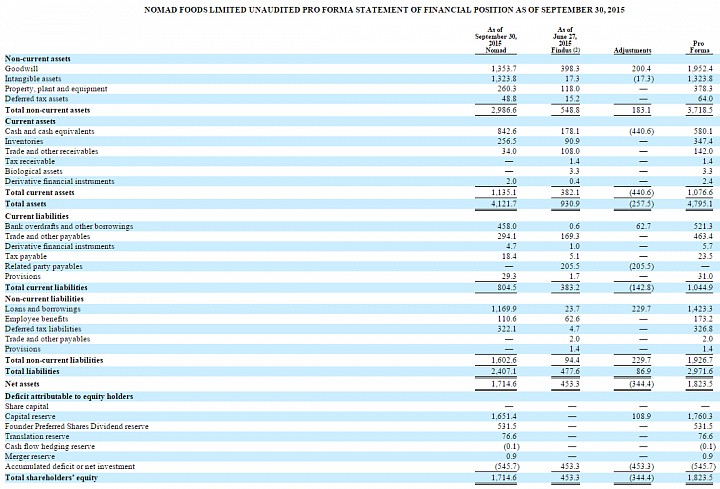
Task: Click Goodwill Nomad value 1,353.7
Action: [504, 69]
